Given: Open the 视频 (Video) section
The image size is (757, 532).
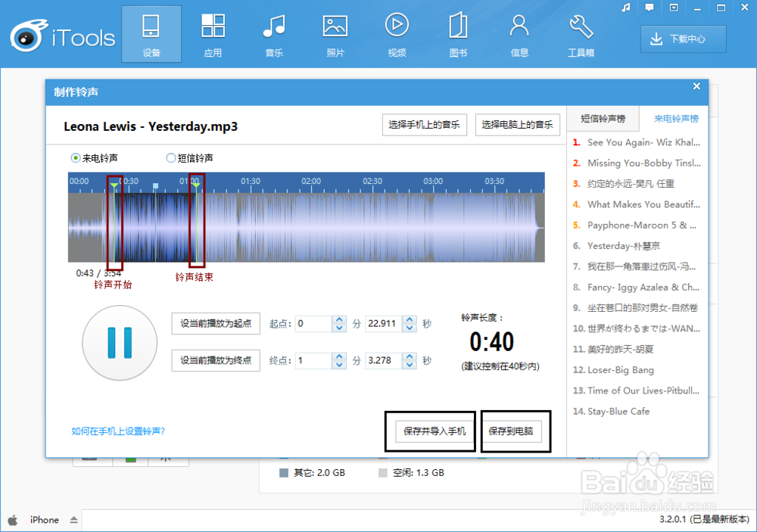Looking at the screenshot, I should pos(397,34).
